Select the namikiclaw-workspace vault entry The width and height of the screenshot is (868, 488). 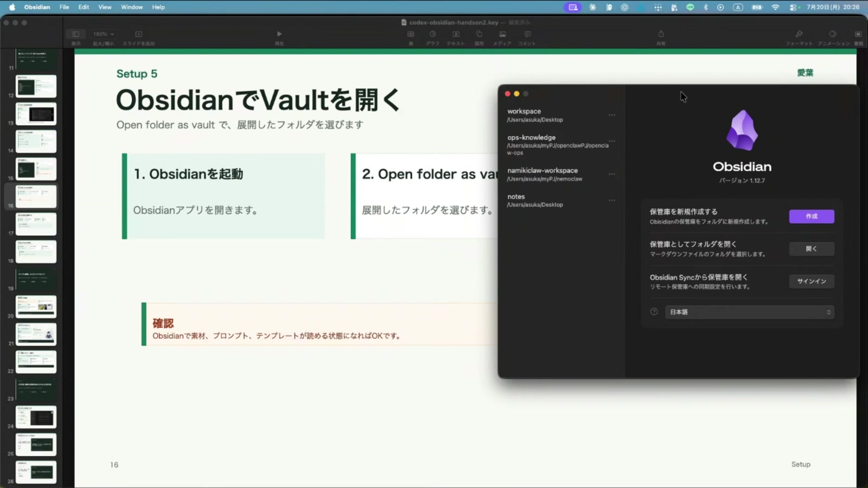[x=561, y=174]
